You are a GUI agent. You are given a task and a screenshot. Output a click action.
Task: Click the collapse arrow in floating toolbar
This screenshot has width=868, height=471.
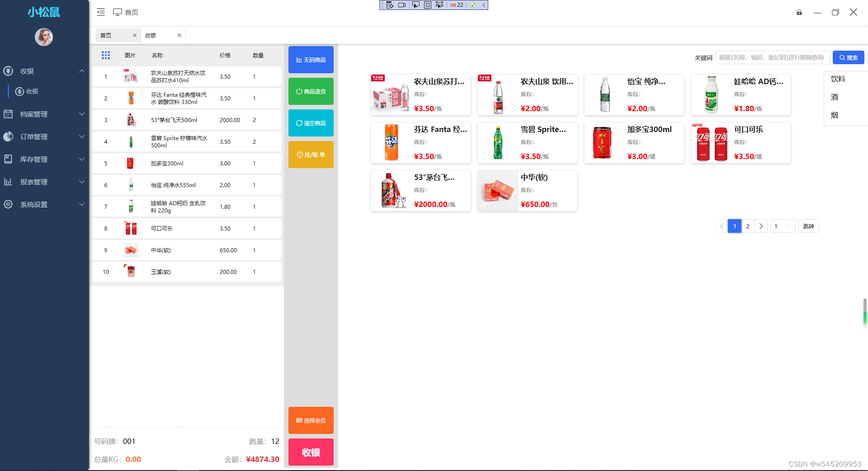(x=483, y=5)
